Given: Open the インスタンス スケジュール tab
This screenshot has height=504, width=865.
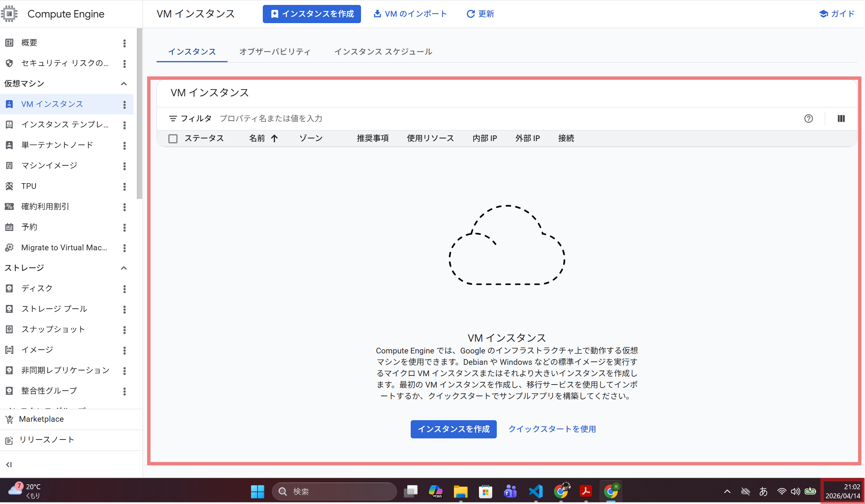Looking at the screenshot, I should (x=383, y=52).
